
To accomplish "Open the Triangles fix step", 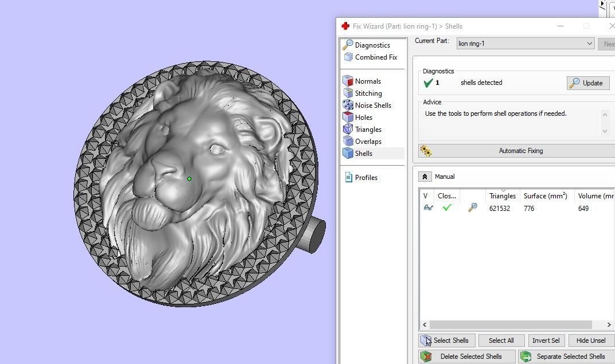I will click(363, 130).
